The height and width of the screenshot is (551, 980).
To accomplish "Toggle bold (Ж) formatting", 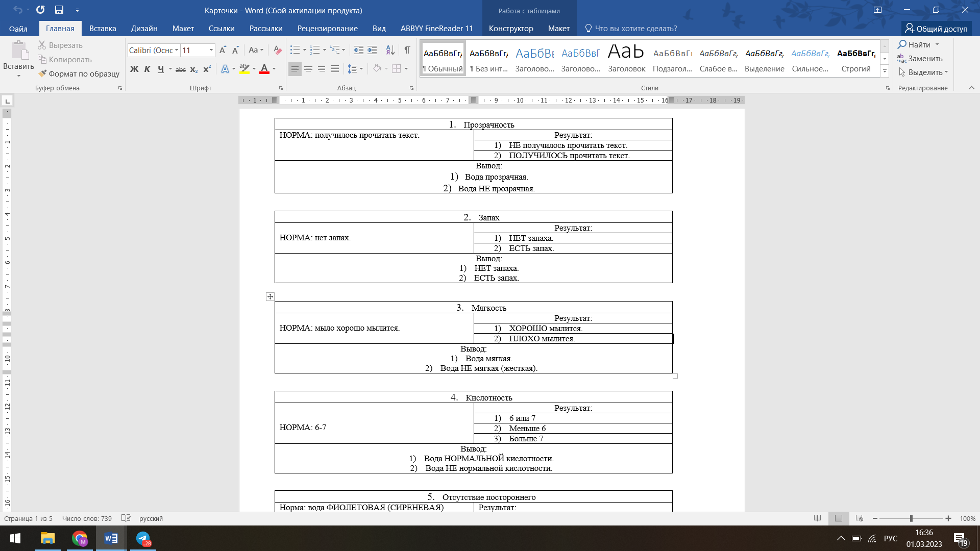I will [134, 69].
